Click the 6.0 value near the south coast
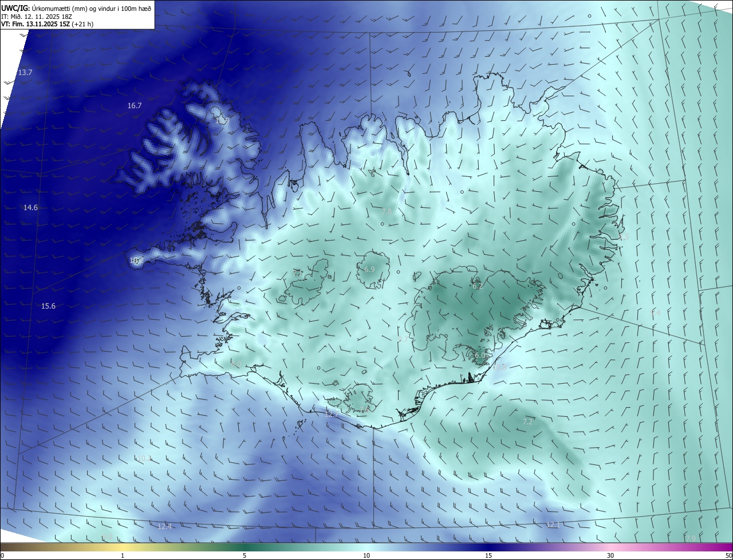Image resolution: width=733 pixels, height=560 pixels. [x=480, y=356]
